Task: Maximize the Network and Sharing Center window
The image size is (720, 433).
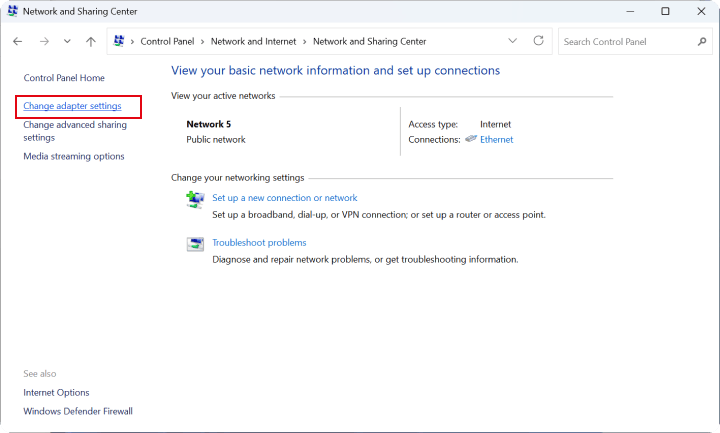Action: pos(665,11)
